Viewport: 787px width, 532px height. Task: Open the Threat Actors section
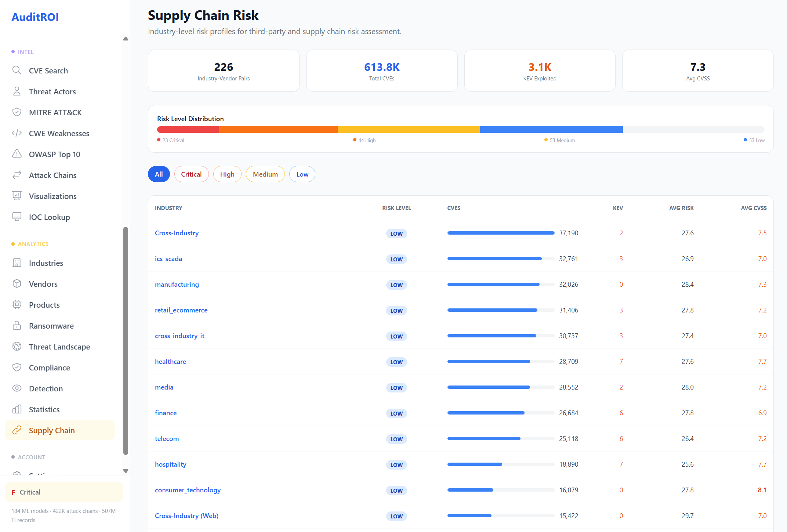(52, 91)
